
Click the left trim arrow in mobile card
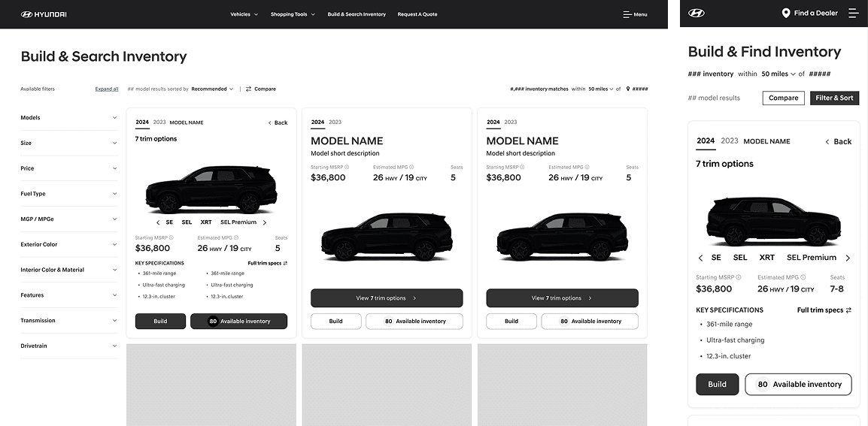coord(700,258)
